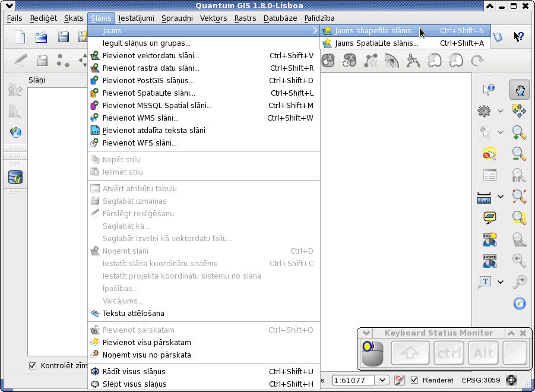Click the globe WMS layer icon in the left sidebar
The image size is (535, 392).
(x=15, y=132)
